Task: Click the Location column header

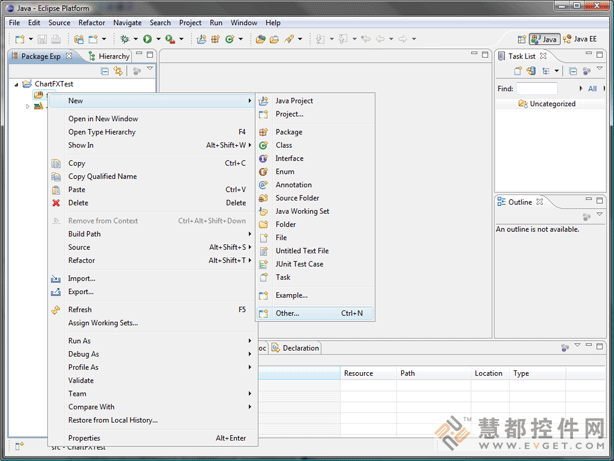Action: pyautogui.click(x=490, y=373)
